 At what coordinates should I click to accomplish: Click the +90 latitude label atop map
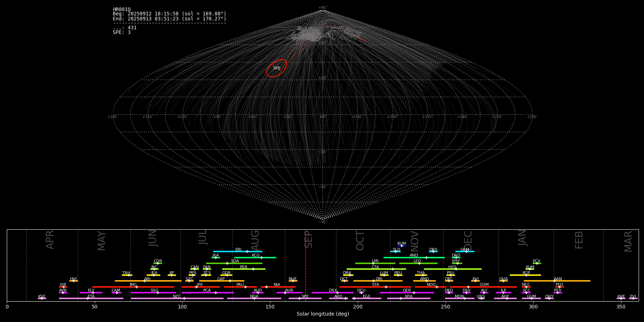322,8
